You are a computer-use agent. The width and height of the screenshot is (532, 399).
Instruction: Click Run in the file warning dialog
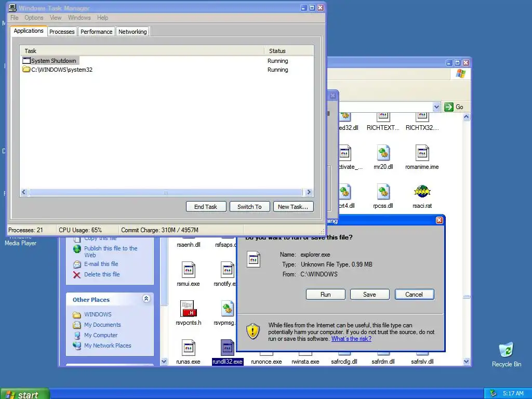[x=325, y=295]
